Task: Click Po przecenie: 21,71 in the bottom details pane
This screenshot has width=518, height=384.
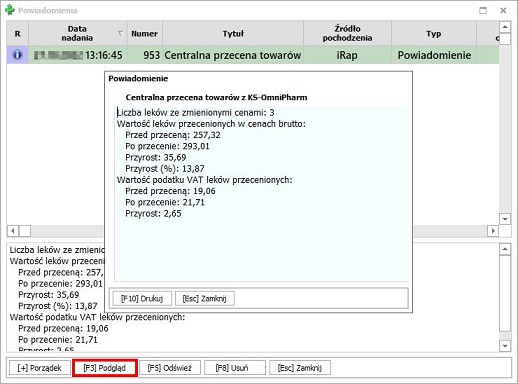Action: click(x=58, y=340)
